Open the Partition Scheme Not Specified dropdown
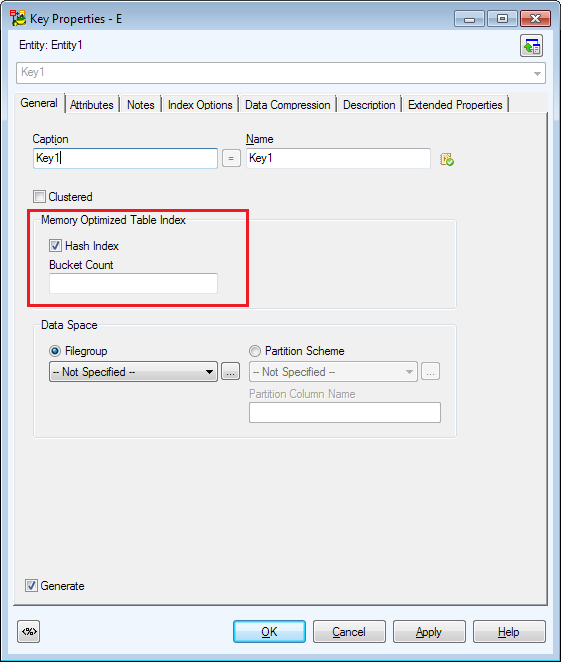561x662 pixels. tap(333, 372)
